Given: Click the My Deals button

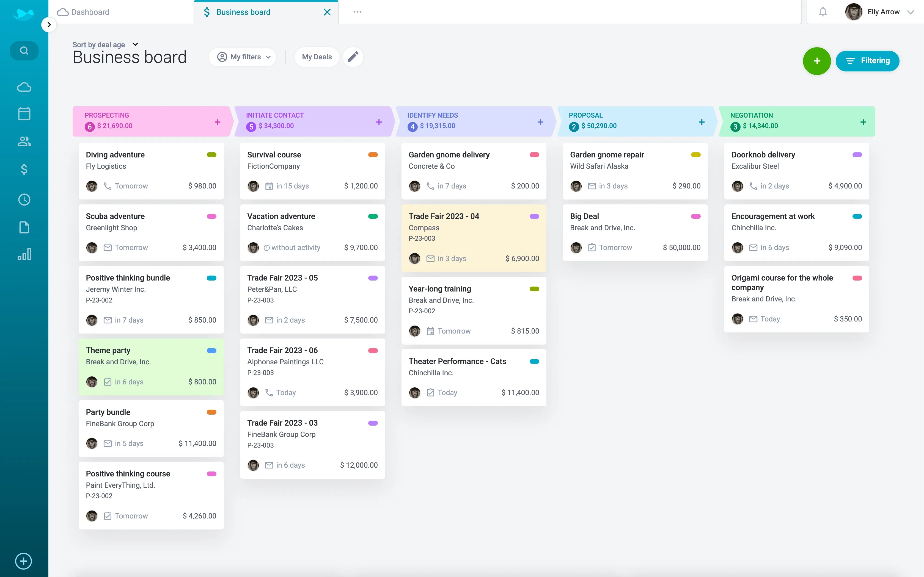Looking at the screenshot, I should point(316,57).
